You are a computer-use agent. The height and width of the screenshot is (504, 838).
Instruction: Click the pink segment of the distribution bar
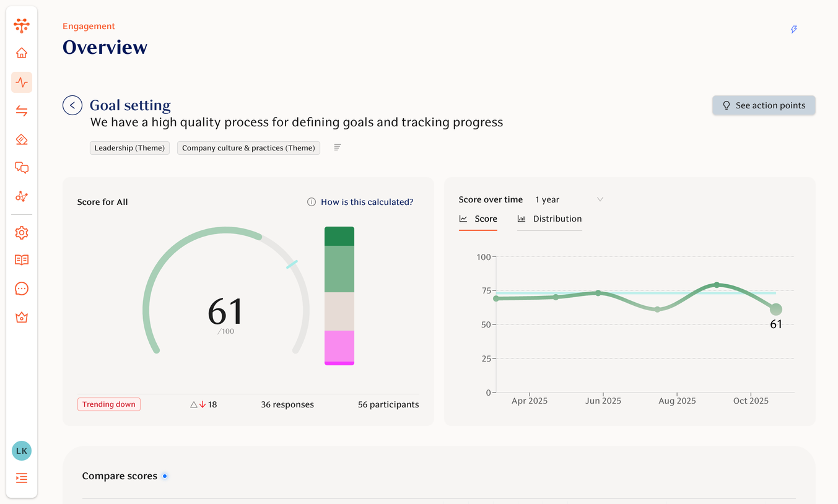click(339, 348)
